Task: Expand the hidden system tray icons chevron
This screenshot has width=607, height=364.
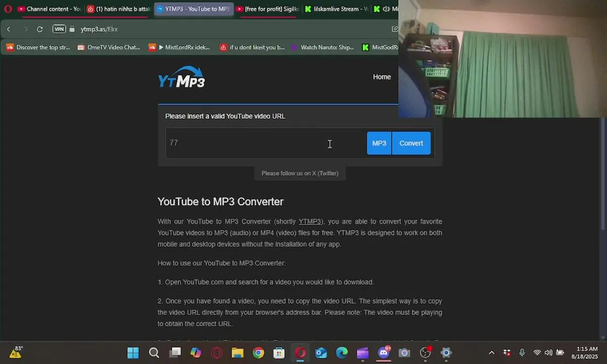Action: click(x=492, y=353)
